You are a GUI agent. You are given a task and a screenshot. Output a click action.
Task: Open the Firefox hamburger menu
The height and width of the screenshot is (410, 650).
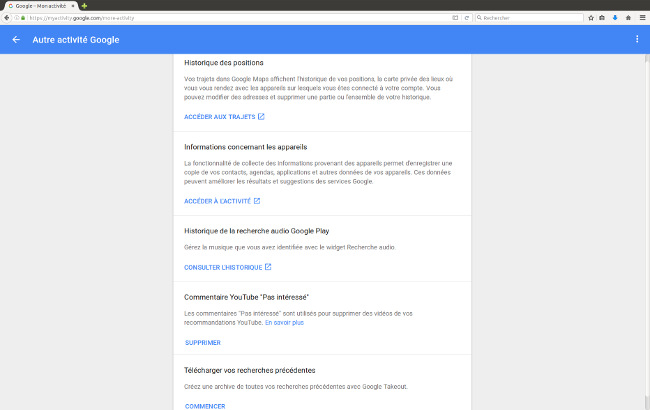(642, 17)
